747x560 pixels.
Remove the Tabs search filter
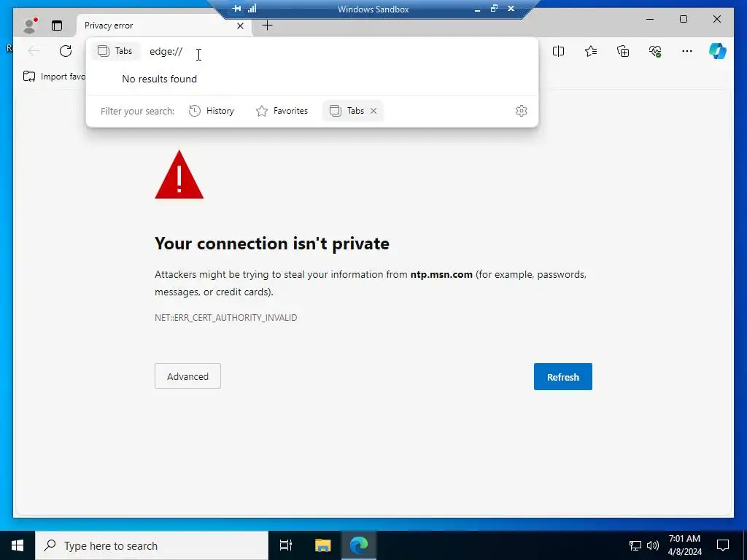[x=373, y=111]
